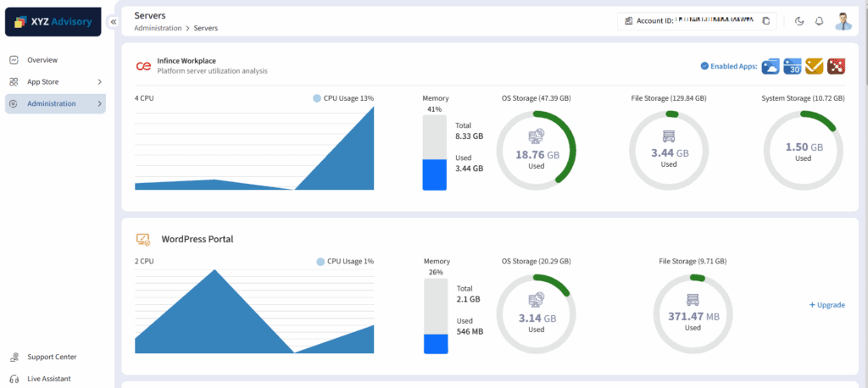
Task: Open the user profile avatar menu
Action: click(x=843, y=21)
